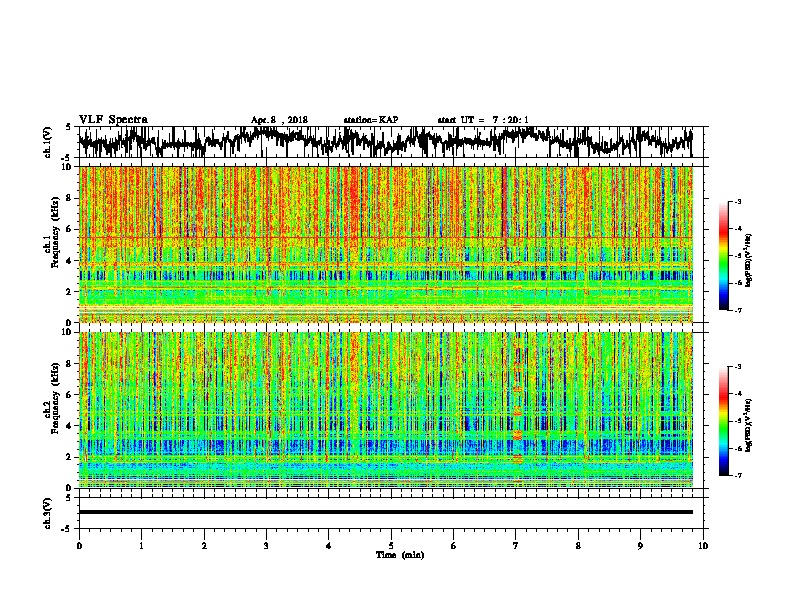
Task: Click the 'VLF Spectra' plot title
Action: pos(113,120)
